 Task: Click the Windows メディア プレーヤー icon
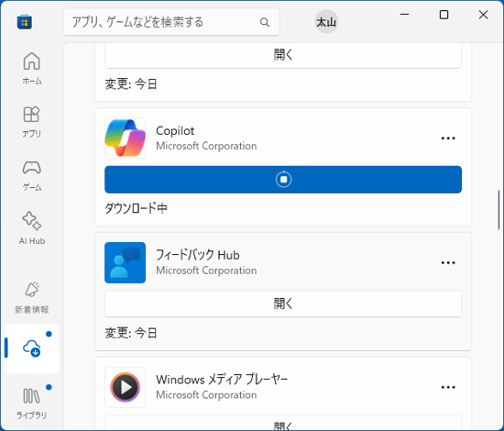(125, 387)
